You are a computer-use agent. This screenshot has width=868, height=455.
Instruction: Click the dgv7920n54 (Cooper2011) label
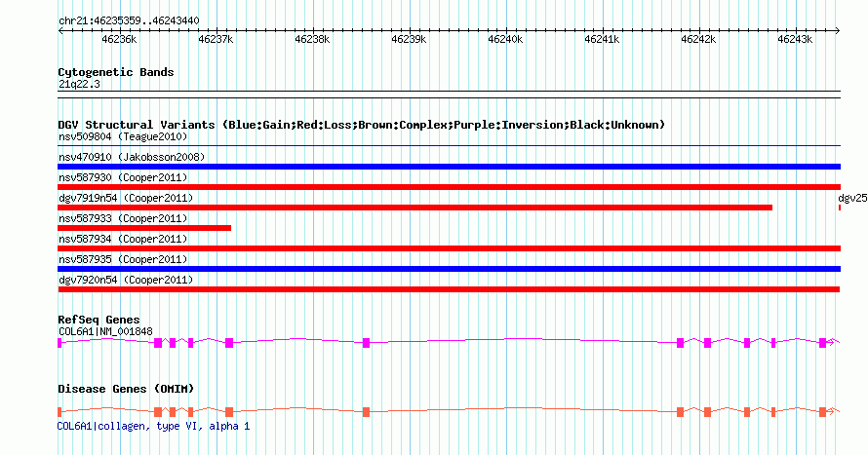point(126,280)
